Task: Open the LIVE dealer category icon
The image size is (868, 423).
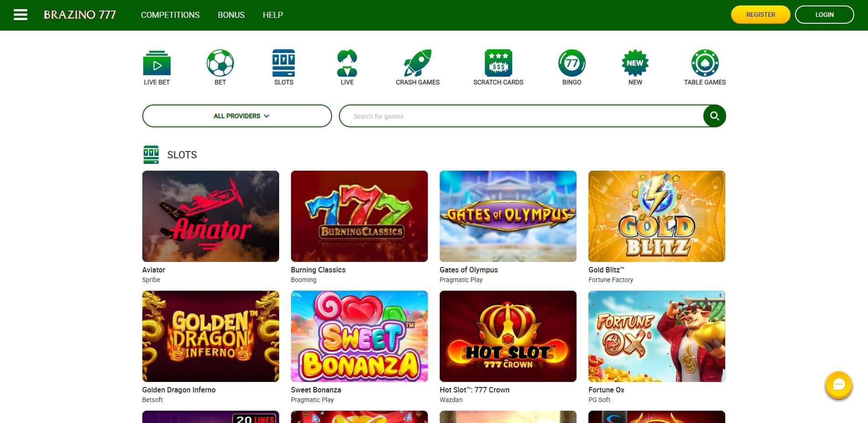Action: click(x=347, y=64)
